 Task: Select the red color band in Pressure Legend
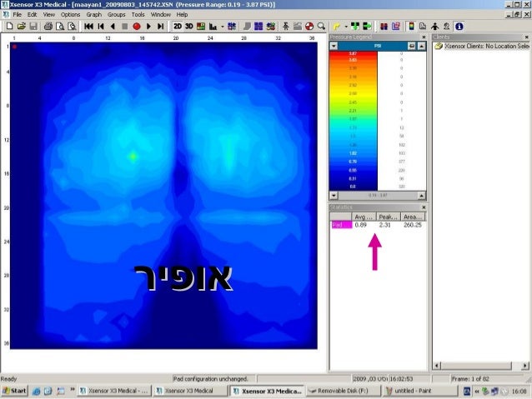pyautogui.click(x=353, y=53)
